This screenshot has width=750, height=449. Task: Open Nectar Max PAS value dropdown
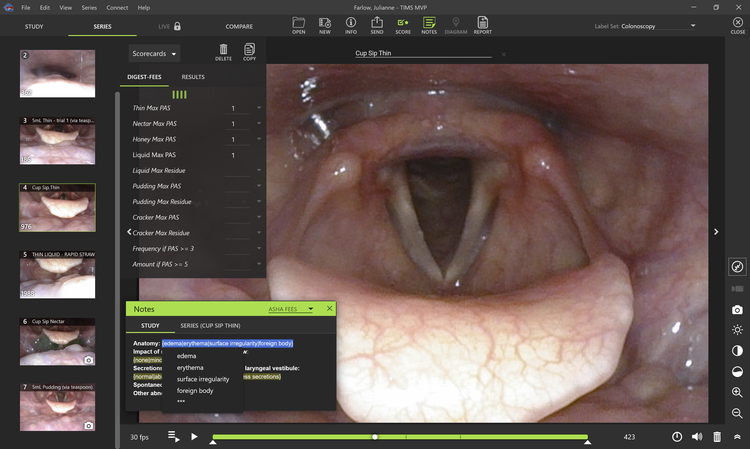259,123
